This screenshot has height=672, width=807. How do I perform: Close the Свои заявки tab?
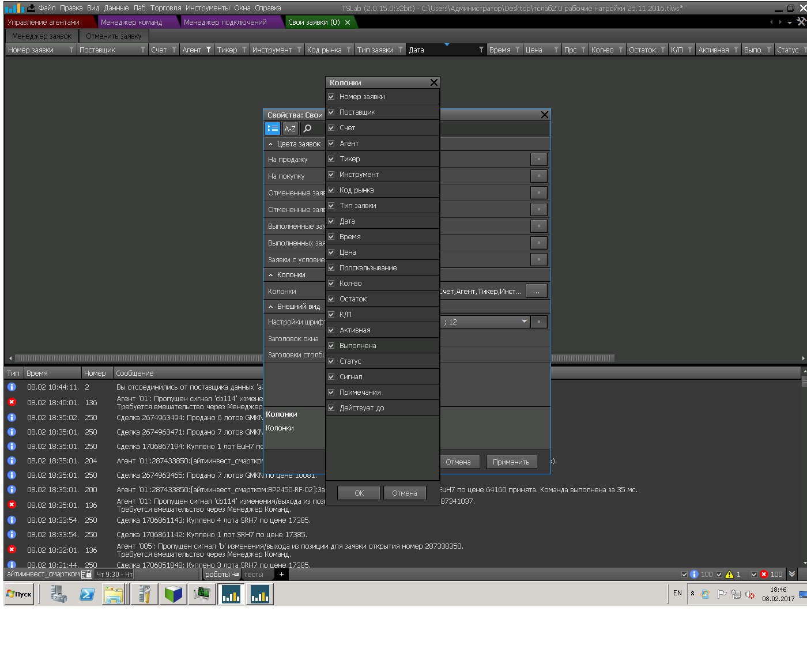pyautogui.click(x=348, y=22)
